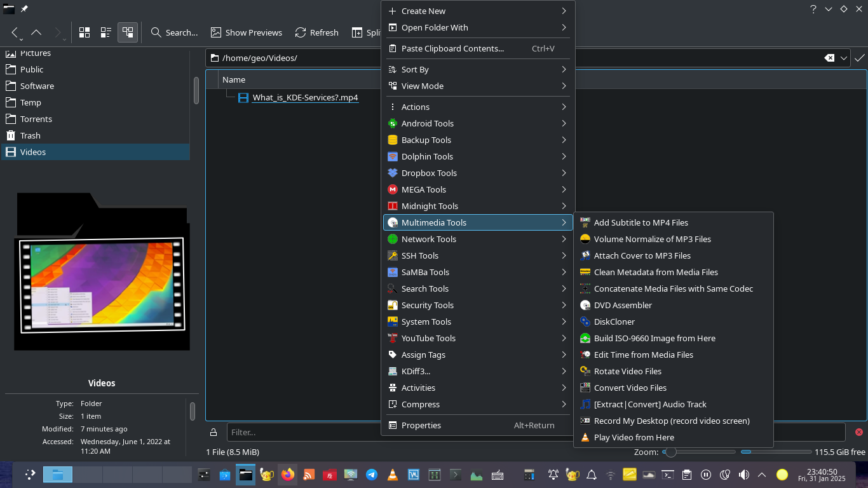Open Assign Tags submenu
This screenshot has width=868, height=488.
point(478,355)
